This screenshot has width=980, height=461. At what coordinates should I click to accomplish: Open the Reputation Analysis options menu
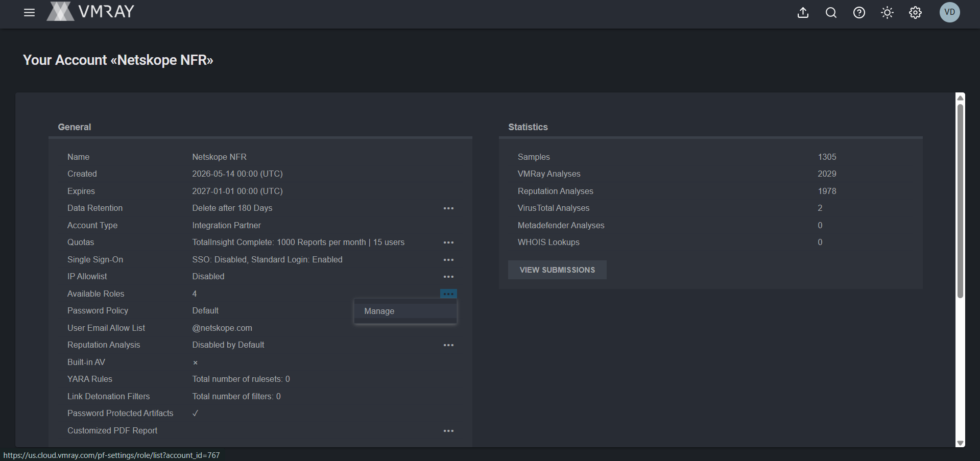448,345
